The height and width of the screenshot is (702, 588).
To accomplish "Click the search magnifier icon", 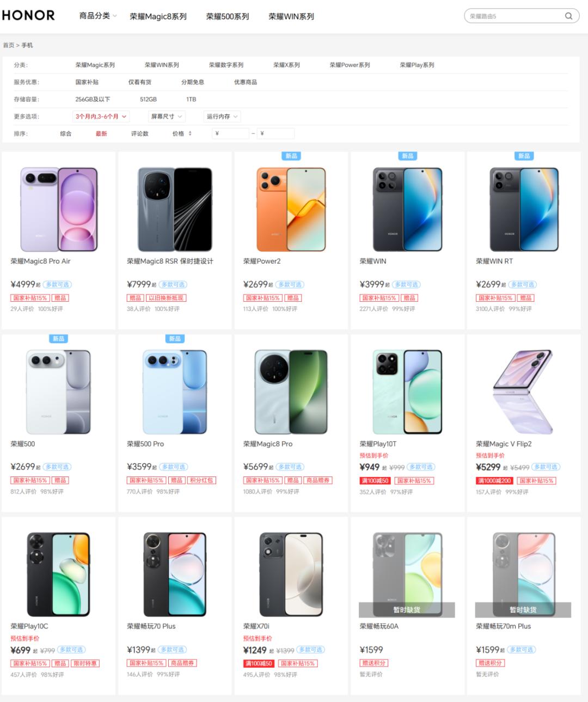I will tap(568, 16).
